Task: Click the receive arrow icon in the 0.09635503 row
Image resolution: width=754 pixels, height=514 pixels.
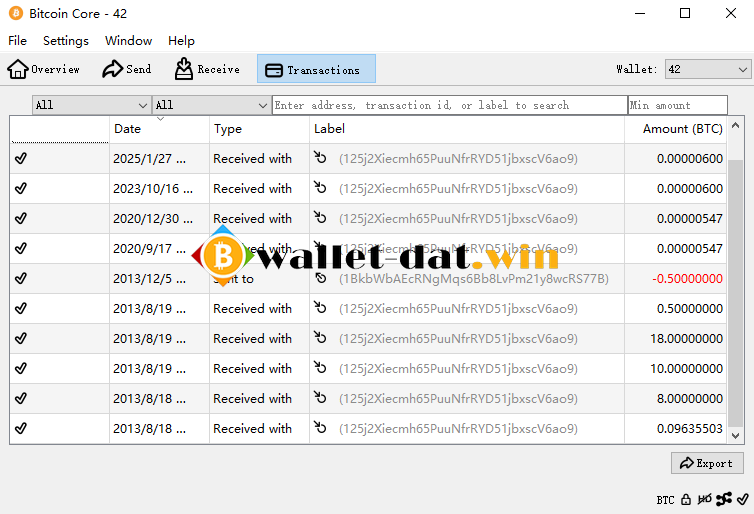Action: click(x=320, y=427)
